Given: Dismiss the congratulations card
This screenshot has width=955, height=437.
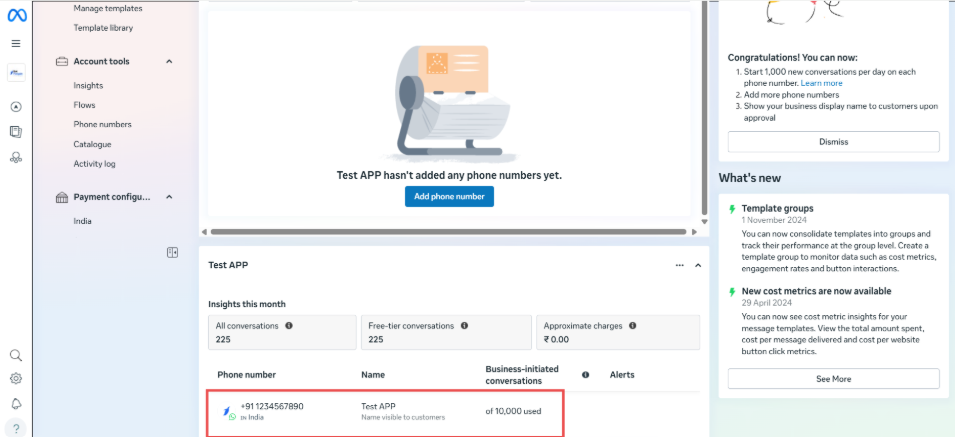Looking at the screenshot, I should [833, 142].
